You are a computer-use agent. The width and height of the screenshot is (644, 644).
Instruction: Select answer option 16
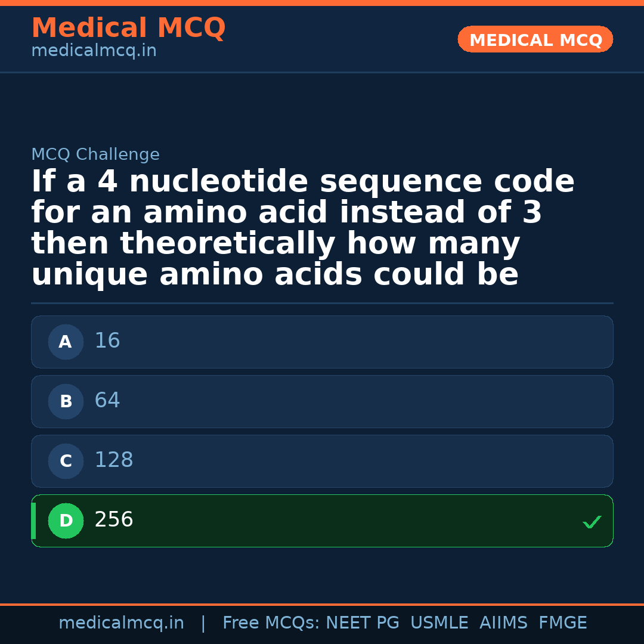click(x=322, y=342)
